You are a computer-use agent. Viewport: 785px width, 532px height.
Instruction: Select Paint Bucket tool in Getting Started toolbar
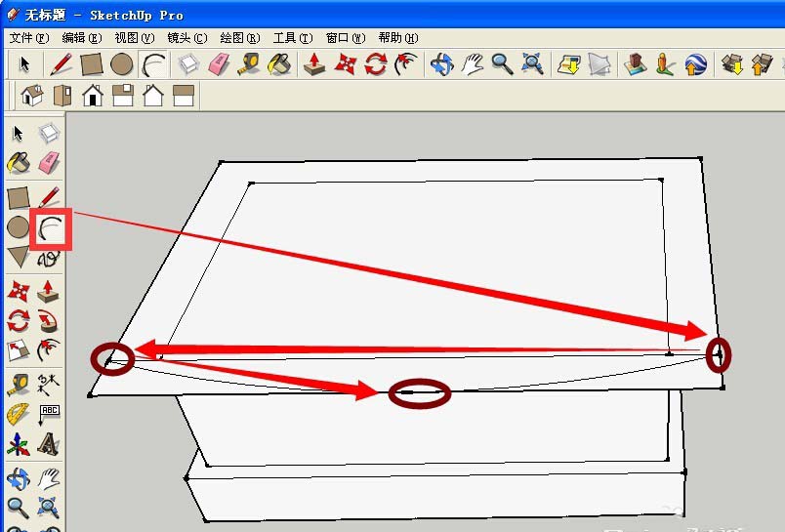tap(279, 64)
